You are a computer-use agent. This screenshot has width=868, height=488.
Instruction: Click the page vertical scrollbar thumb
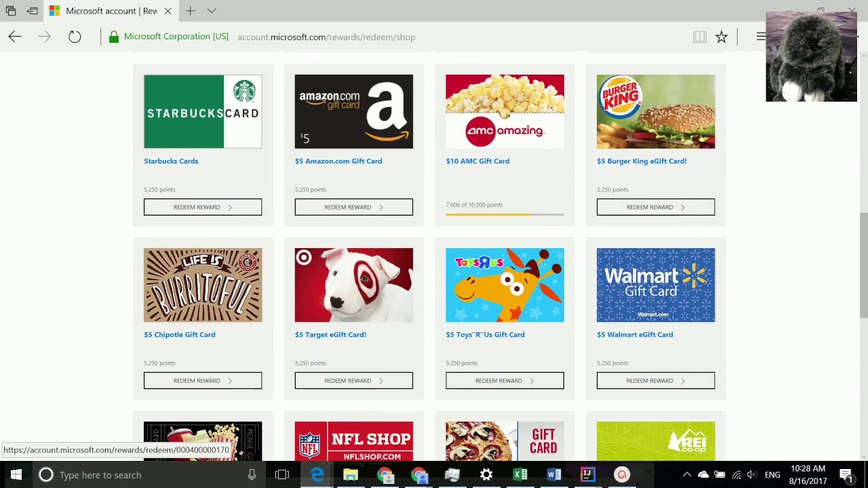[x=863, y=264]
